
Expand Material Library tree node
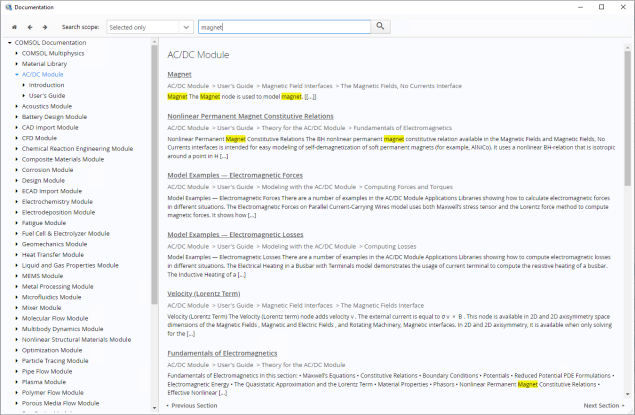17,64
